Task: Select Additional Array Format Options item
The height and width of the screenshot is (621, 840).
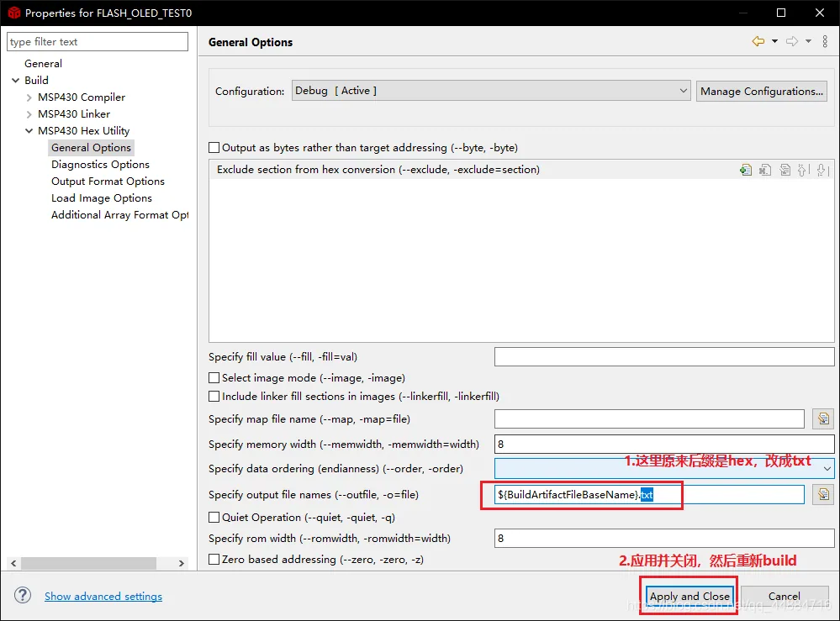Action: click(120, 214)
